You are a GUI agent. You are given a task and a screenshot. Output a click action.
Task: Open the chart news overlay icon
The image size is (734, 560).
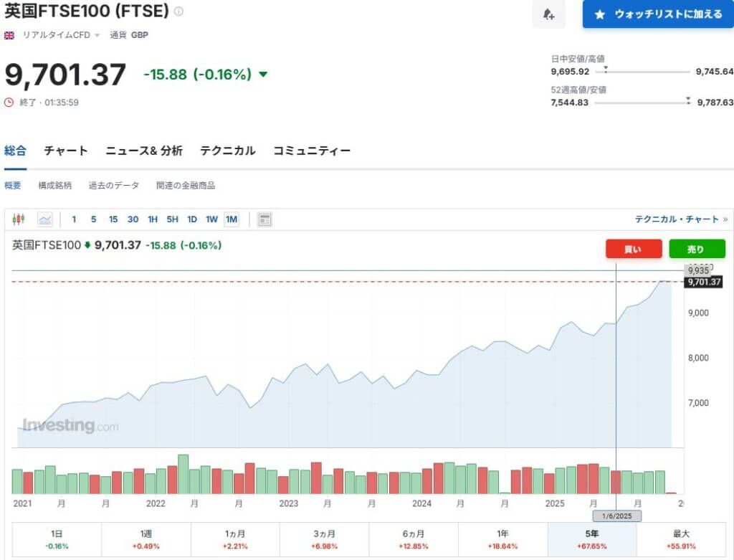[264, 219]
